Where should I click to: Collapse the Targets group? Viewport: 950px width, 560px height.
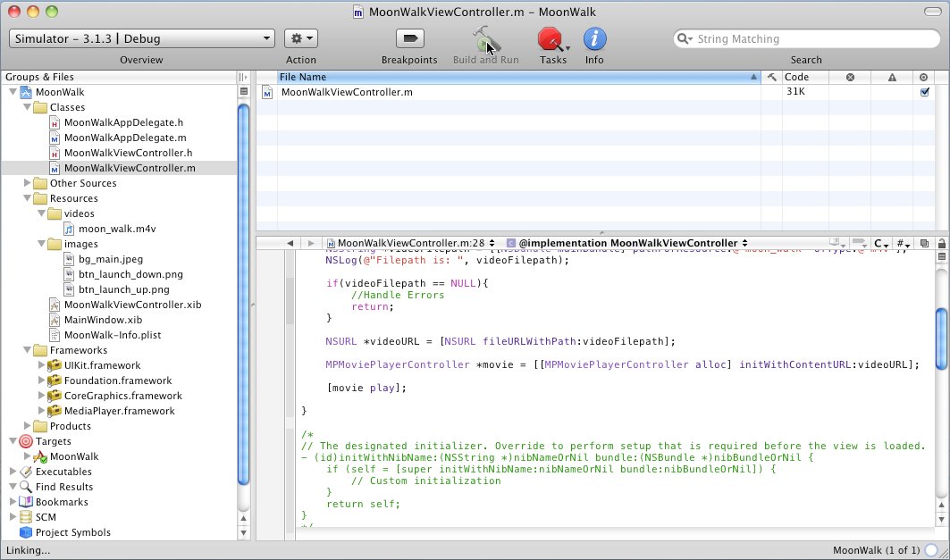[x=13, y=440]
